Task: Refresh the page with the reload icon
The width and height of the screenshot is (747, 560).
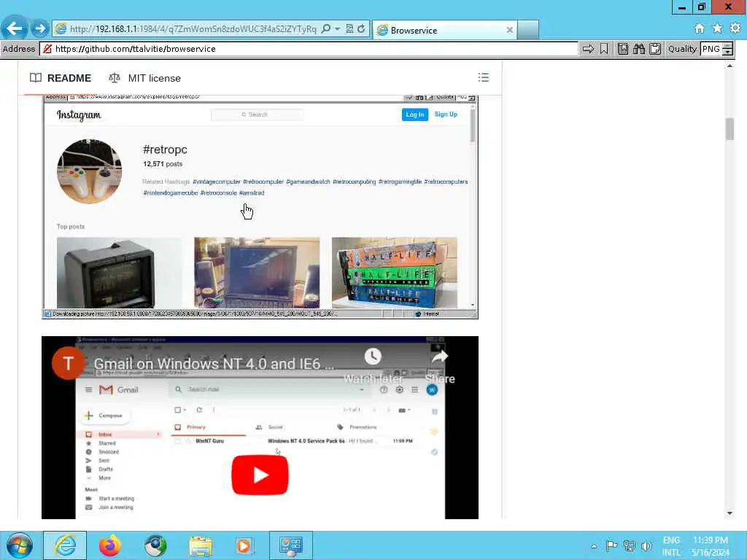Action: [x=361, y=29]
